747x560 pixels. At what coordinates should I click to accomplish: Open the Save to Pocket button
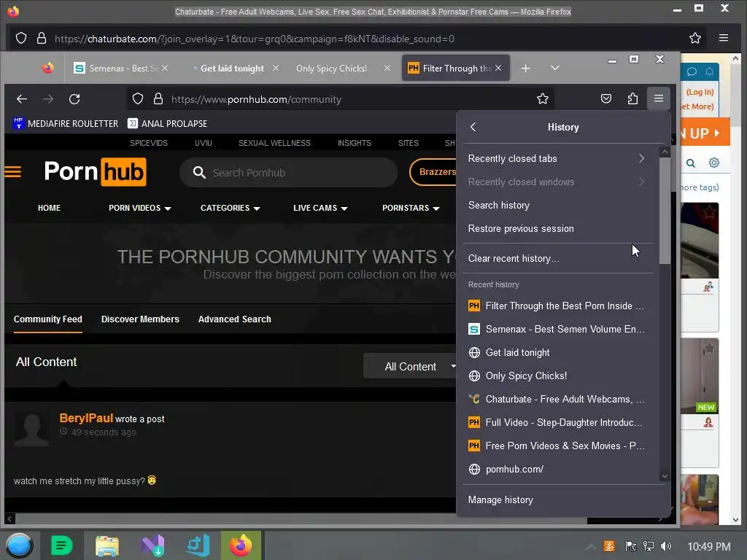click(x=606, y=98)
